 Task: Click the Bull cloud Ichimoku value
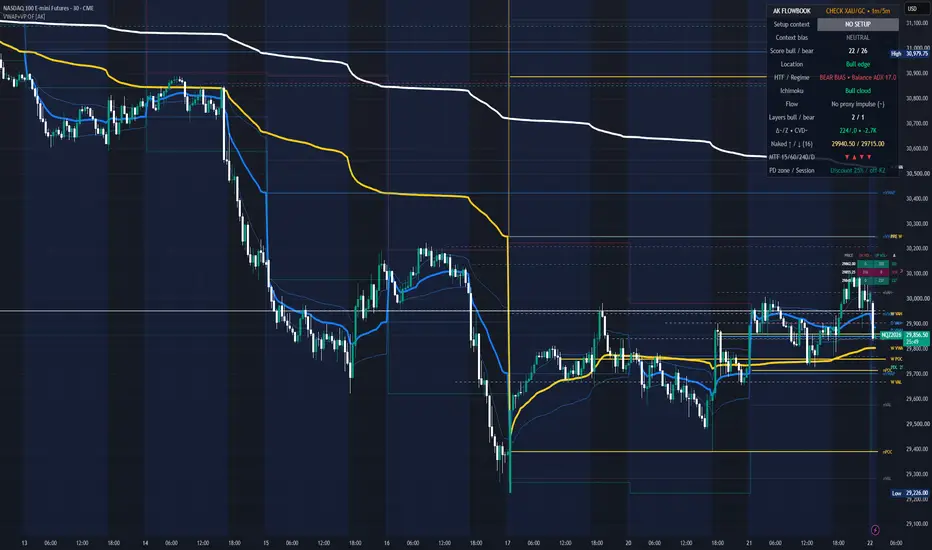pos(858,90)
